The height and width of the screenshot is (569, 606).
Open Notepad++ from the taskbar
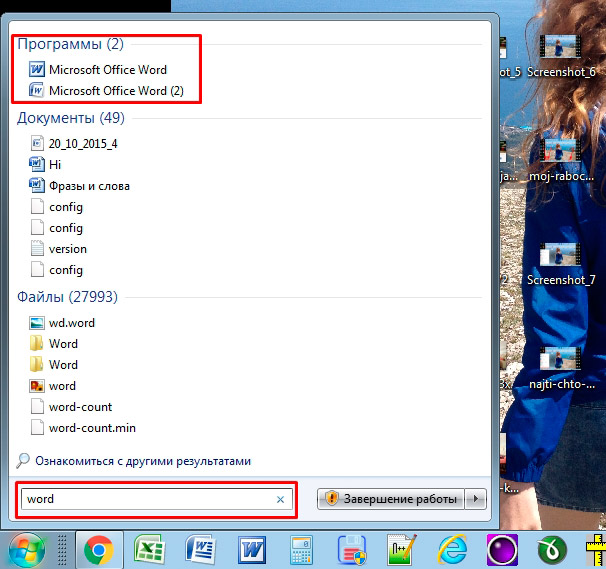pyautogui.click(x=401, y=550)
